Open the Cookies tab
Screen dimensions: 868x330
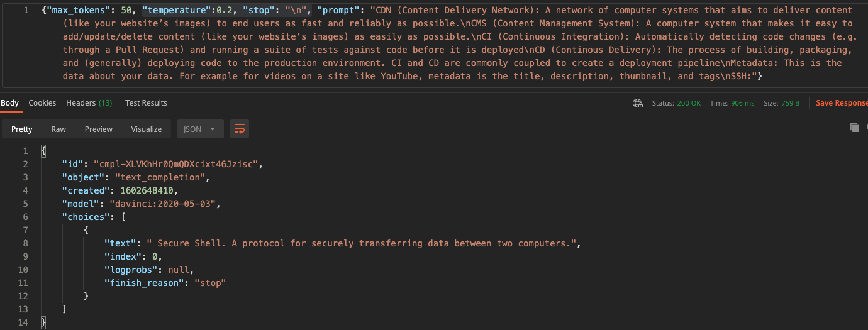[42, 102]
